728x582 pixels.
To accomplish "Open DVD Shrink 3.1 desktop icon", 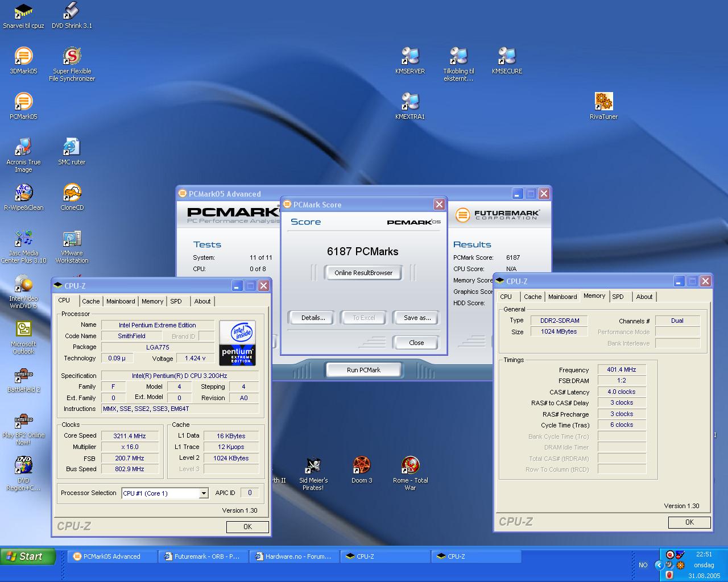I will (x=72, y=15).
